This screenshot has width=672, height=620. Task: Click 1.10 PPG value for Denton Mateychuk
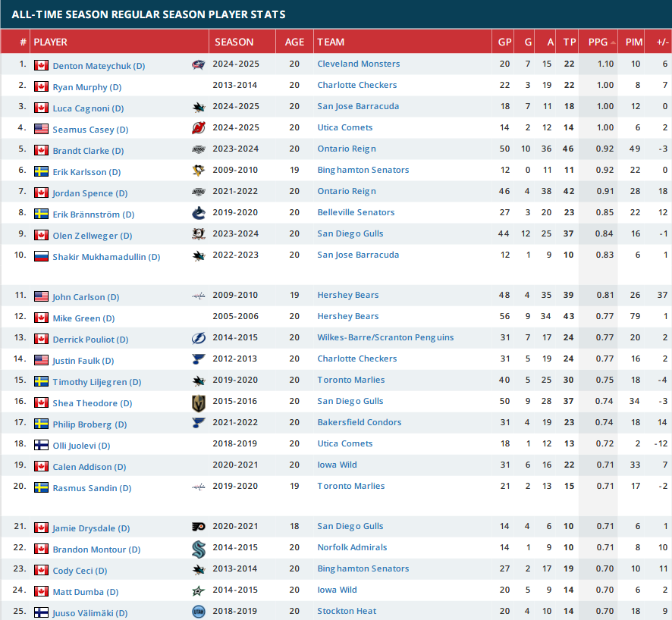coord(605,64)
